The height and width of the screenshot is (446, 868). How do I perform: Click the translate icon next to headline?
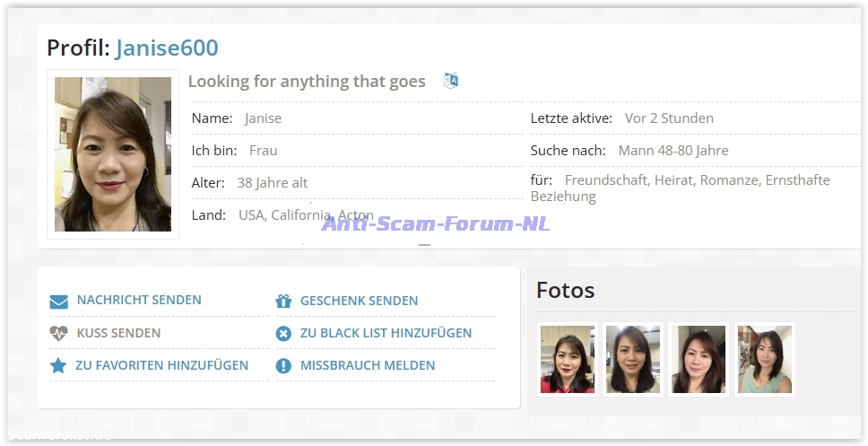point(451,81)
